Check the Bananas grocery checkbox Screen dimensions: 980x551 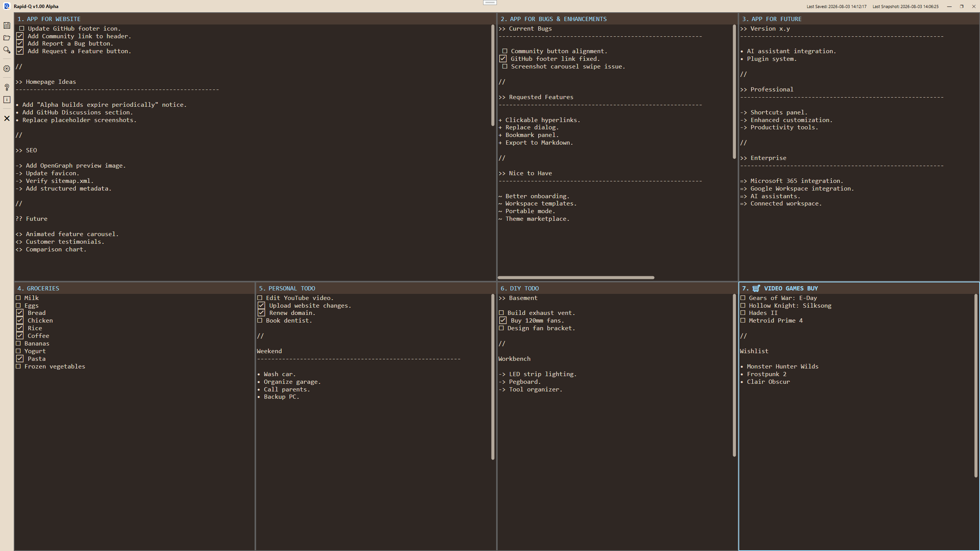[18, 344]
